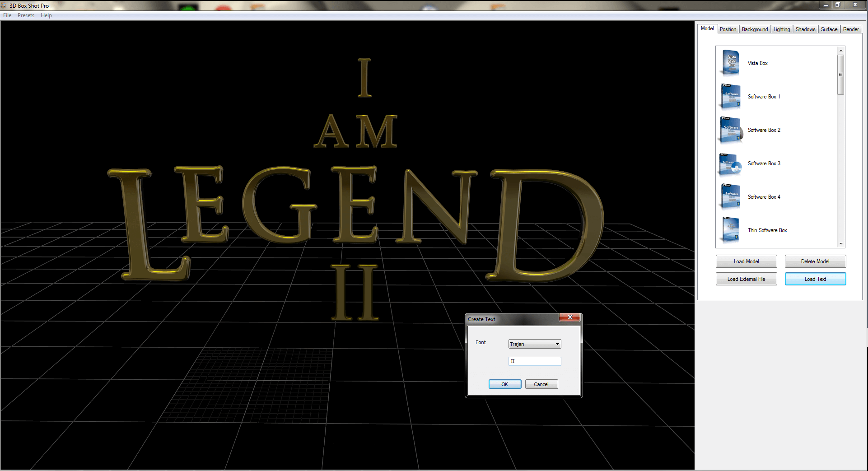Pick the Software Box 3 thumbnail icon
The image size is (868, 471).
click(x=730, y=163)
